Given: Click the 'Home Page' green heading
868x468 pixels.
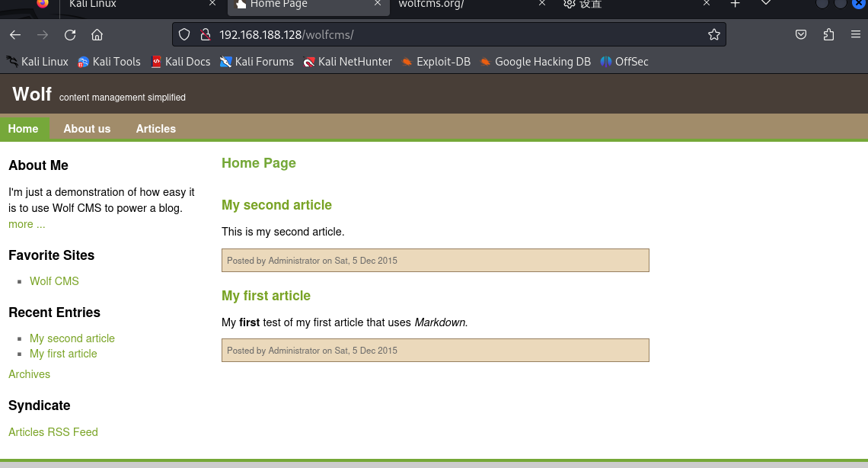Looking at the screenshot, I should coord(259,163).
